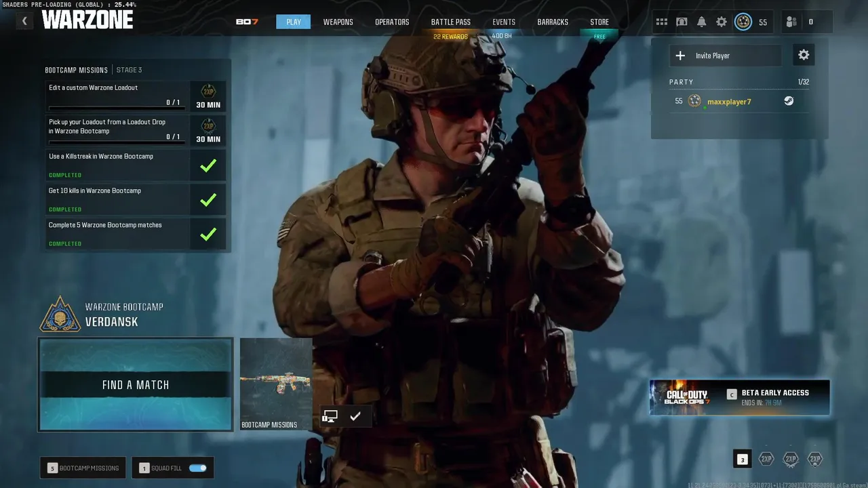Click the plus icon on Invite Player
The image size is (868, 488).
(681, 56)
